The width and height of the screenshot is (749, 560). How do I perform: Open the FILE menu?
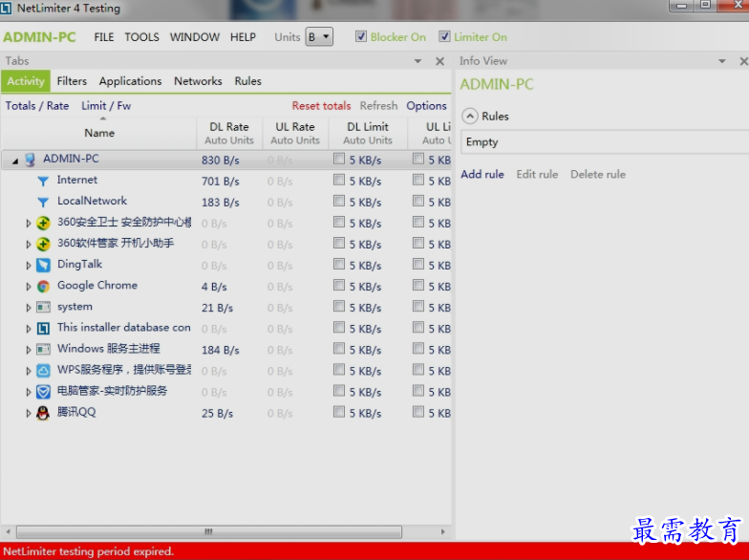[103, 36]
